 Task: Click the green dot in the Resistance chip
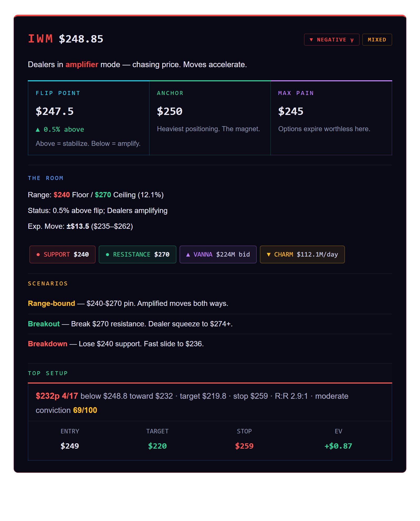[x=107, y=254]
